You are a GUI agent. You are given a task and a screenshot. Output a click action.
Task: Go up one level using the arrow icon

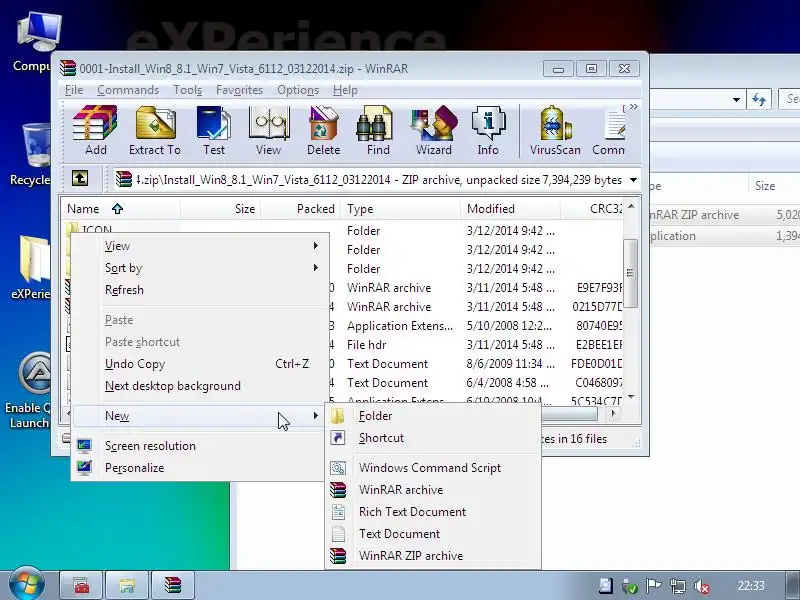click(x=80, y=179)
